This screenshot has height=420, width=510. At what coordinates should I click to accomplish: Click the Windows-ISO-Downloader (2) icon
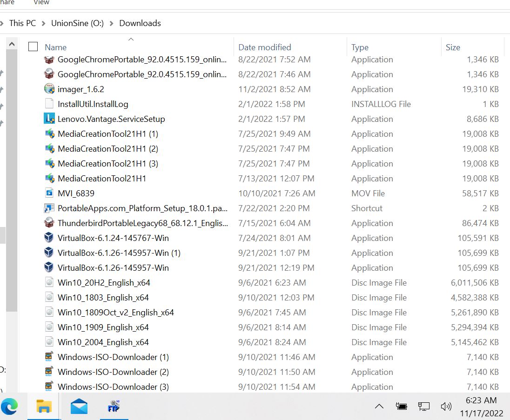[x=49, y=372]
